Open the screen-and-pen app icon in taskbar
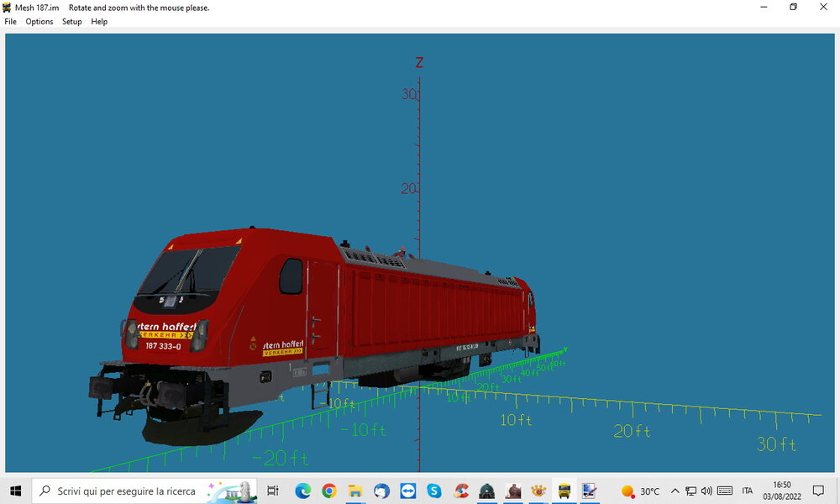This screenshot has height=504, width=840. click(590, 491)
